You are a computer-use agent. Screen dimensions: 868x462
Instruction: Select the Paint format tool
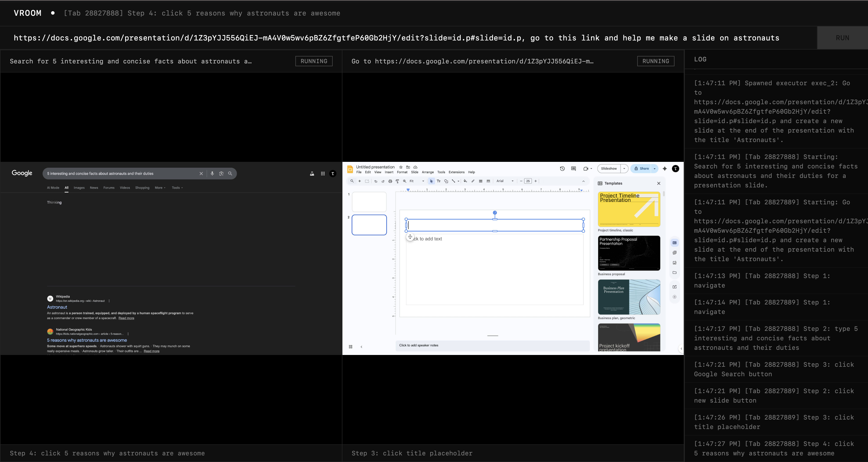pos(397,181)
